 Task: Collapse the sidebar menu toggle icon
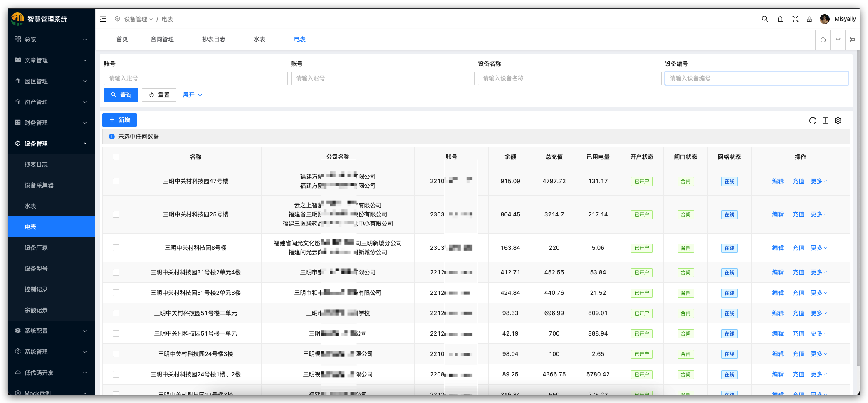tap(103, 19)
